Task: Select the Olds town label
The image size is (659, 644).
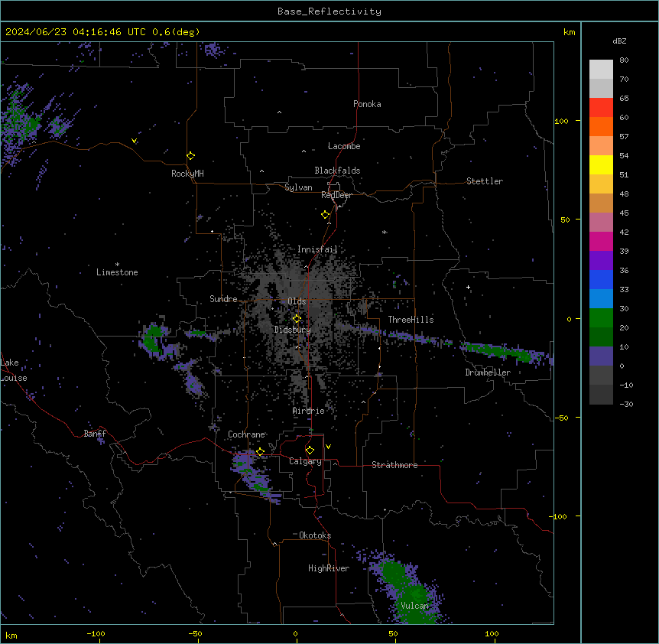Action: pyautogui.click(x=297, y=301)
